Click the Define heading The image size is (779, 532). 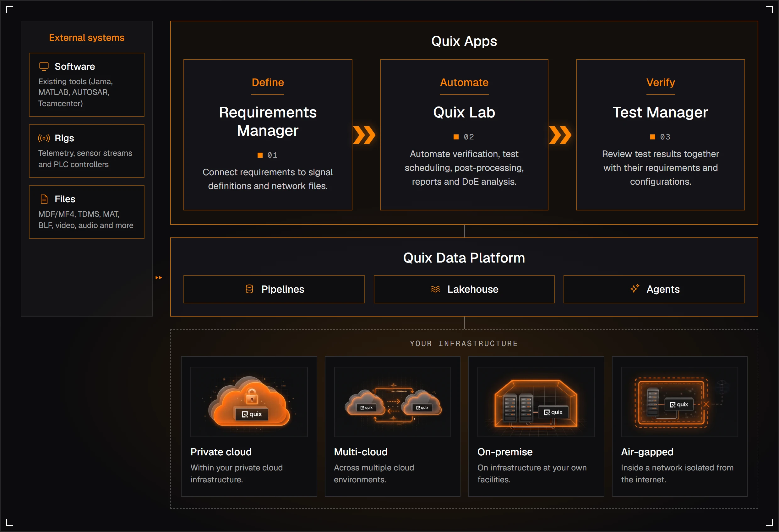coord(268,82)
